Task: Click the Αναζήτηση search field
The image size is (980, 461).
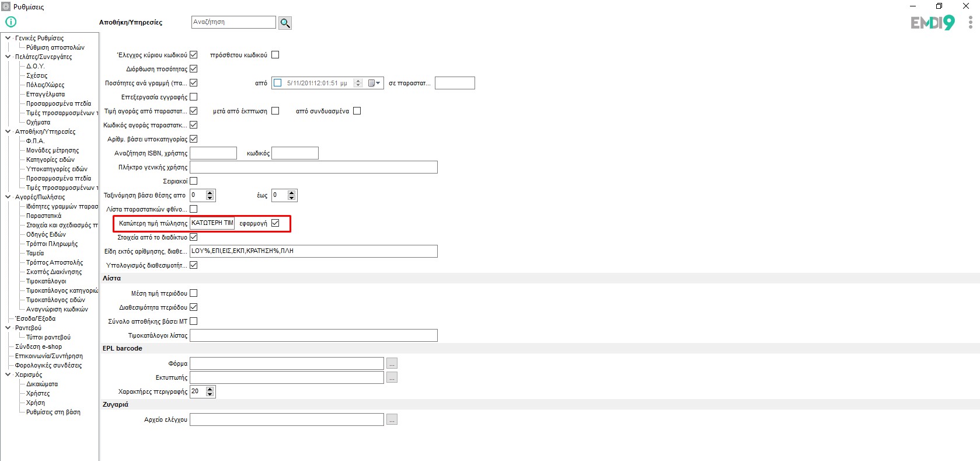Action: (x=233, y=22)
